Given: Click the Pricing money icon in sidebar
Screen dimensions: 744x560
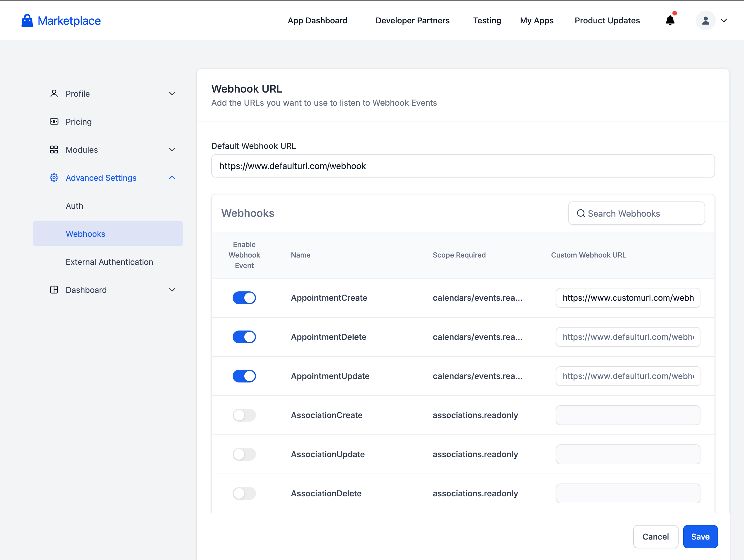Looking at the screenshot, I should tap(54, 122).
